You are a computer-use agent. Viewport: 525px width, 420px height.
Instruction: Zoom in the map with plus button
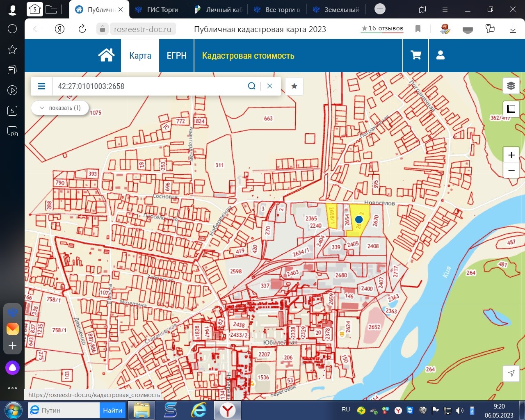tap(511, 155)
